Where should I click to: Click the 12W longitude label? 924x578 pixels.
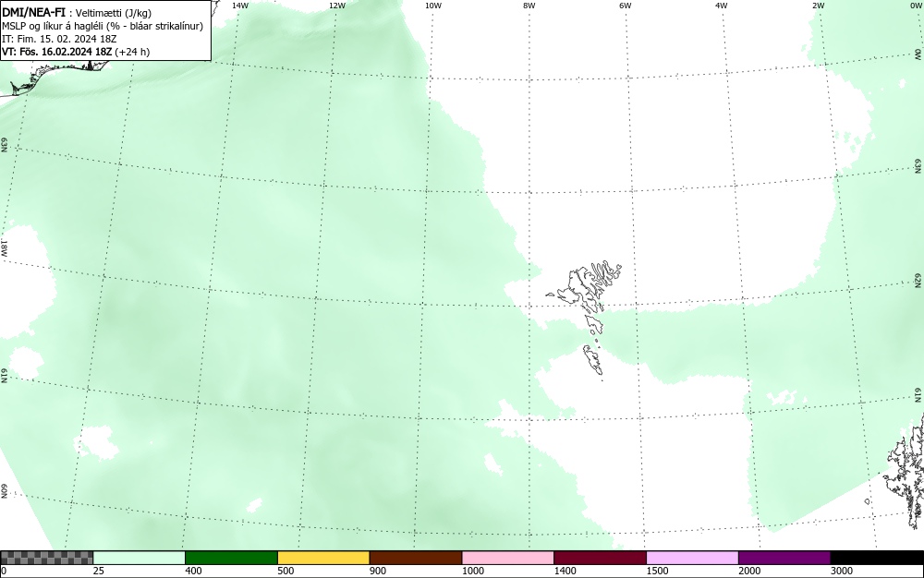336,6
